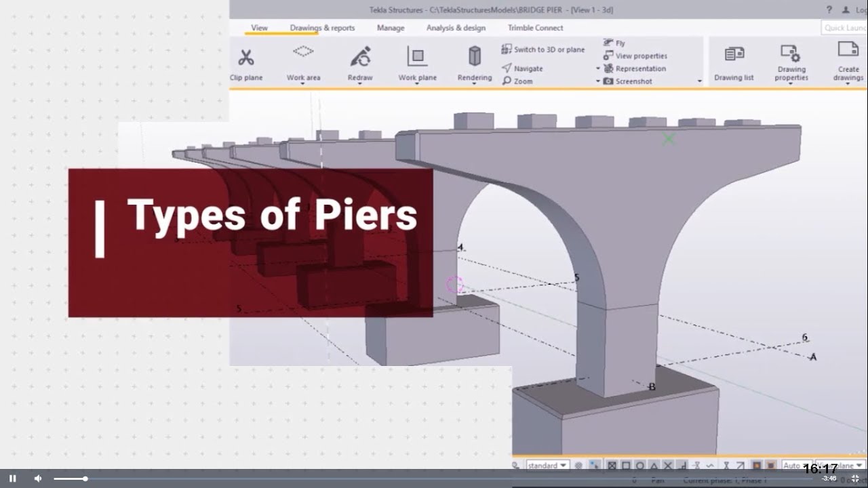This screenshot has height=488, width=868.
Task: Click the Screenshot command
Action: (x=628, y=81)
